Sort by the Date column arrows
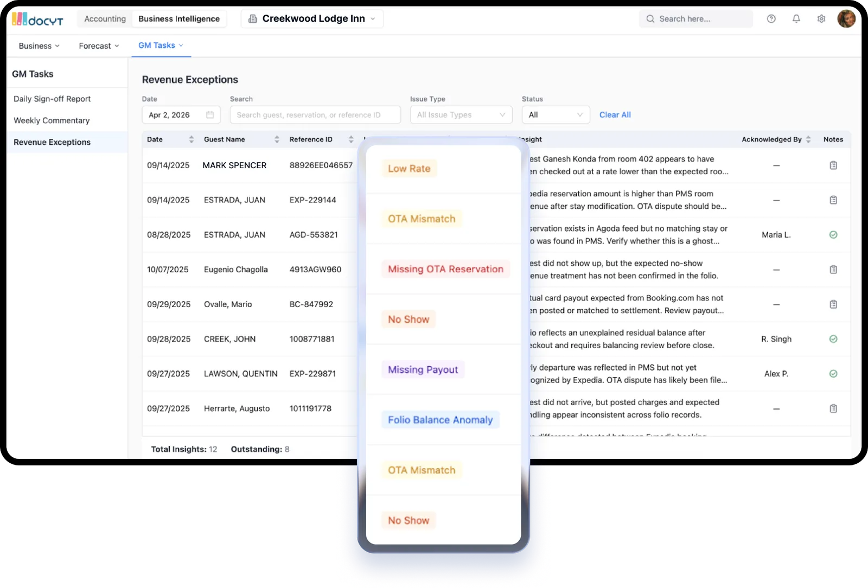The image size is (868, 588). tap(191, 139)
